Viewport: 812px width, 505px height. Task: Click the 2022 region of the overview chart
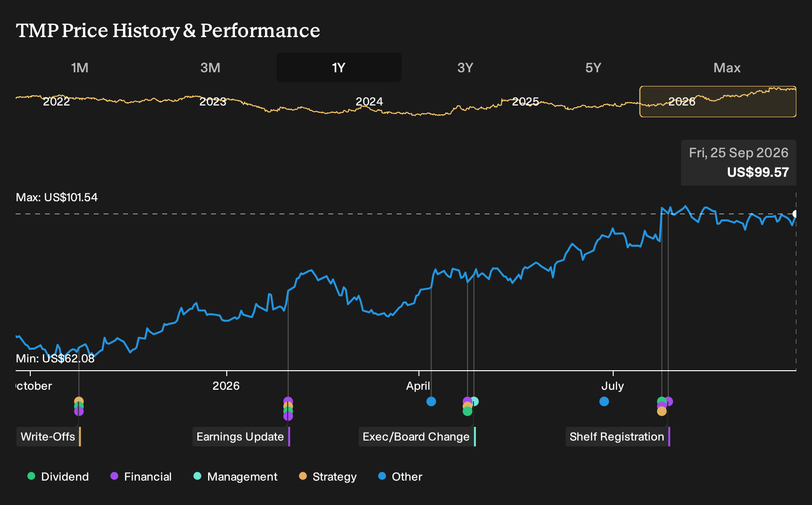click(57, 102)
